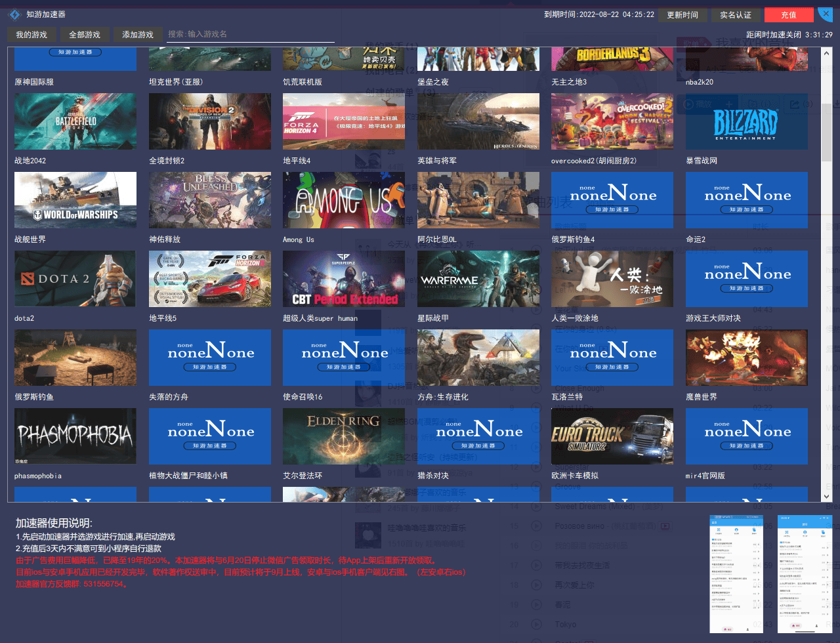
Task: Pick the Elden Ring game tile
Action: [344, 436]
